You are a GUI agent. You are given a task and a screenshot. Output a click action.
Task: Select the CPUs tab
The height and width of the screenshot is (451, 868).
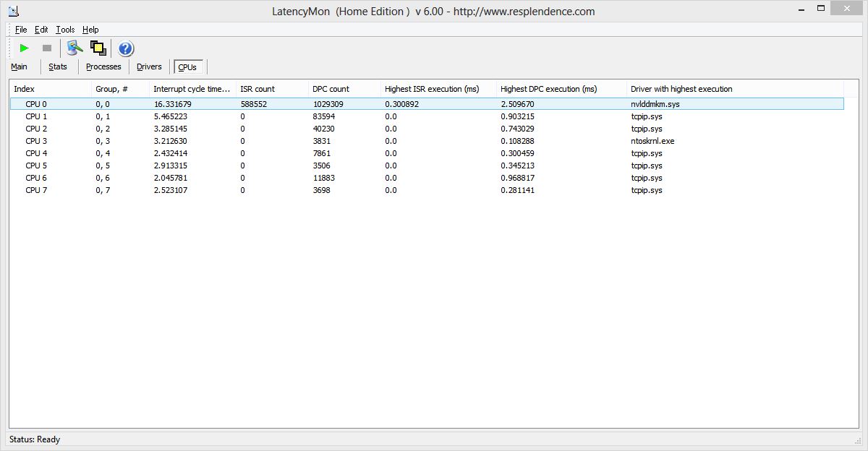coord(187,67)
